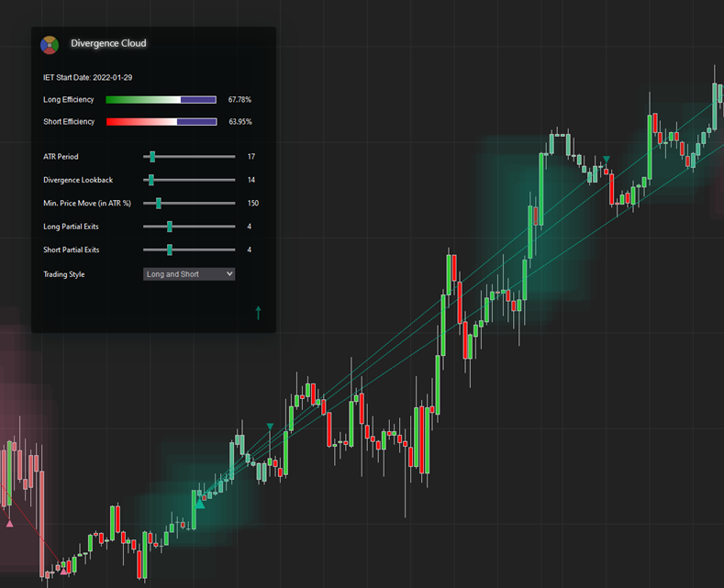Viewport: 724px width, 588px height.
Task: Click the Divergence Lookback label
Action: tap(78, 180)
